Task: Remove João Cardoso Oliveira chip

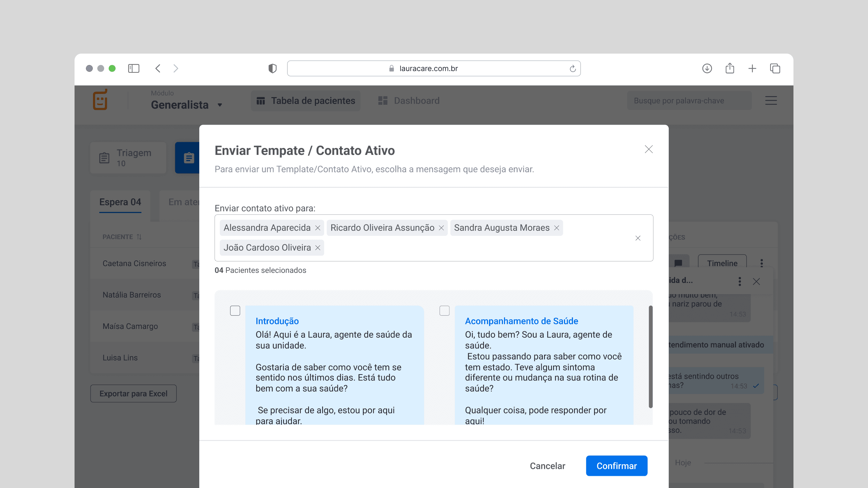Action: (x=318, y=248)
